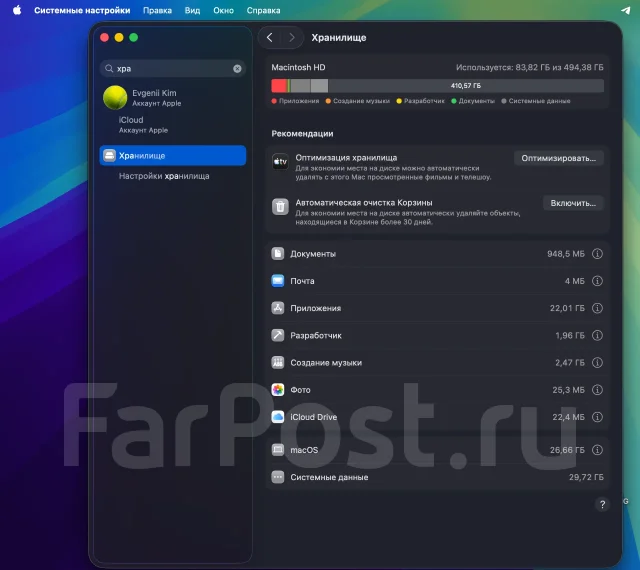Viewport: 640px width, 570px height.
Task: Click the Apple TV icon
Action: [x=280, y=162]
